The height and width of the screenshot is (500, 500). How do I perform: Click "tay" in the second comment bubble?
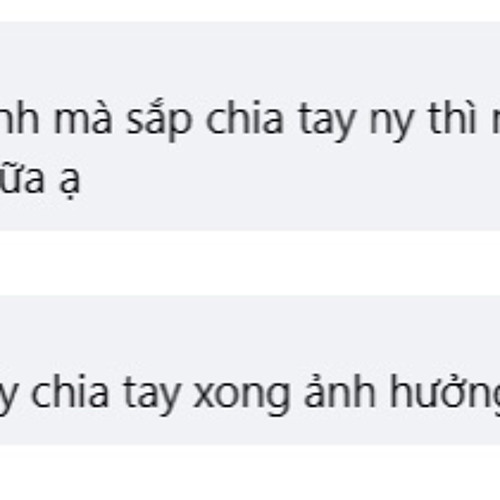pos(152,394)
